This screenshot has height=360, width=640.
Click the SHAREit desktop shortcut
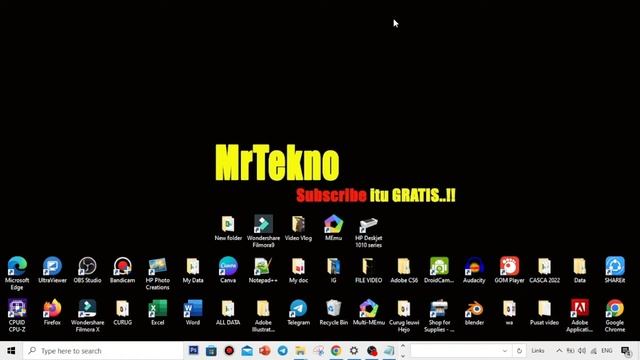615,270
